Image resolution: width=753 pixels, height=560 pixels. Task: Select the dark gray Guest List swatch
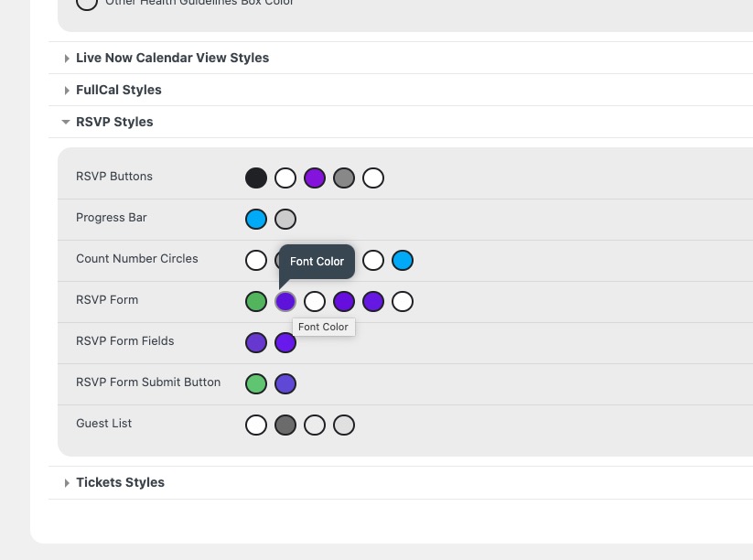(285, 425)
